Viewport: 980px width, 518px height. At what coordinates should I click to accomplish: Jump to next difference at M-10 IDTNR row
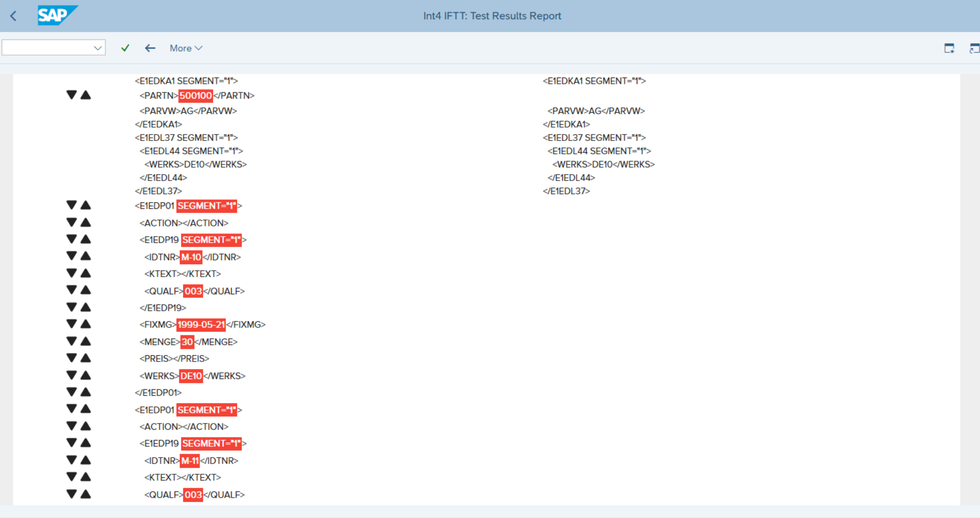click(72, 256)
